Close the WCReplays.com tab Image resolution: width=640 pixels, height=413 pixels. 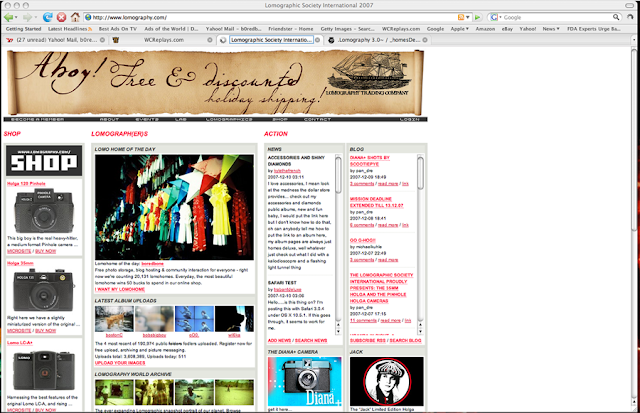click(210, 40)
